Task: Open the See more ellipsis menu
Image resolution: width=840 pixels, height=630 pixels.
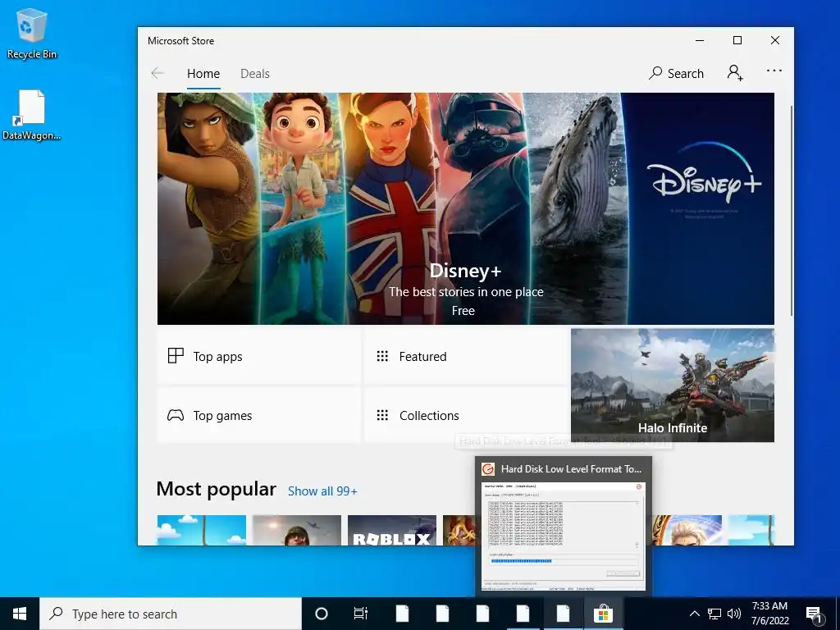Action: tap(774, 71)
